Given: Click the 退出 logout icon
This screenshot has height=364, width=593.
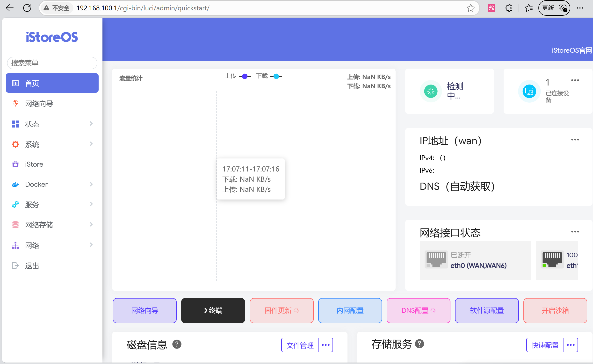Looking at the screenshot, I should tap(15, 265).
